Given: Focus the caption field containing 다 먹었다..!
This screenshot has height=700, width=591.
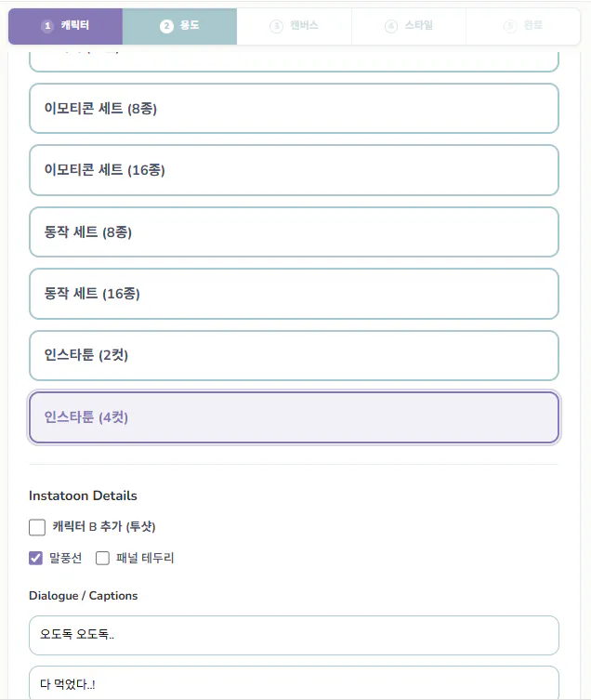Looking at the screenshot, I should tap(294, 684).
